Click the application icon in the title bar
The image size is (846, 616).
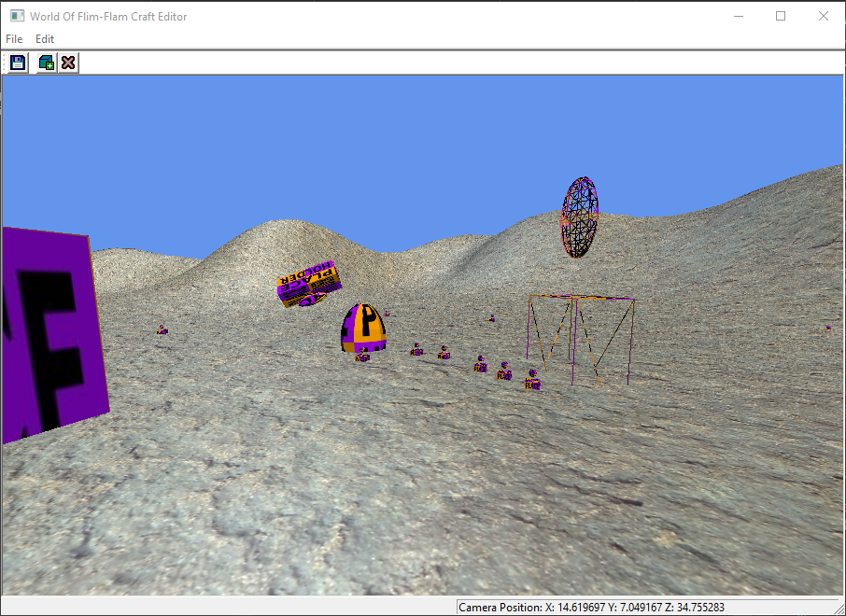click(x=17, y=16)
